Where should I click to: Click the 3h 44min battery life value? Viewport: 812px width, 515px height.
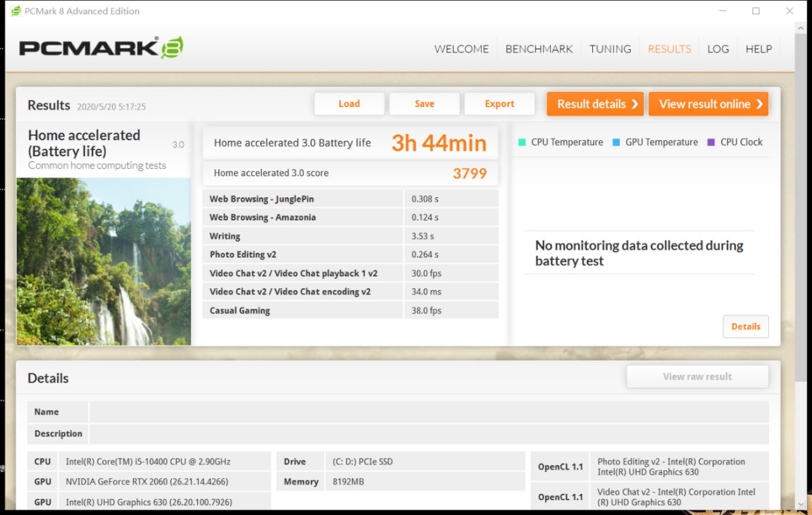[439, 144]
